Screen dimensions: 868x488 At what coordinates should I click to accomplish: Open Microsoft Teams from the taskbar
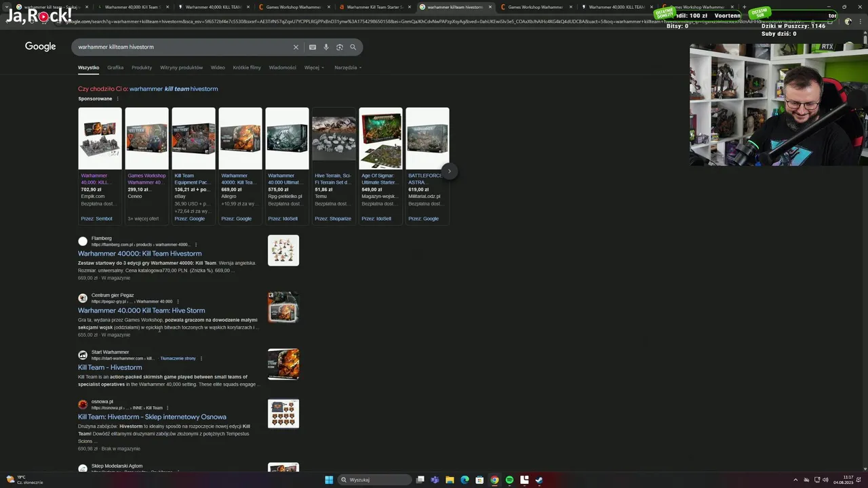tap(435, 480)
